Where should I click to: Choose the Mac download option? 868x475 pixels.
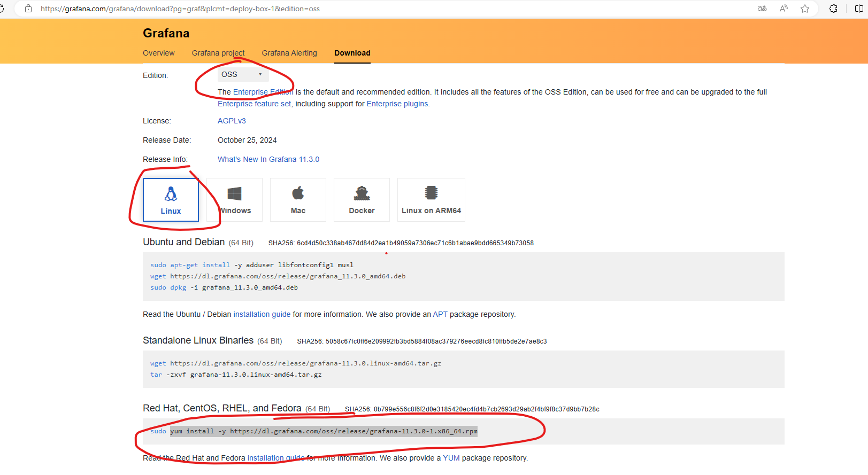pos(298,200)
